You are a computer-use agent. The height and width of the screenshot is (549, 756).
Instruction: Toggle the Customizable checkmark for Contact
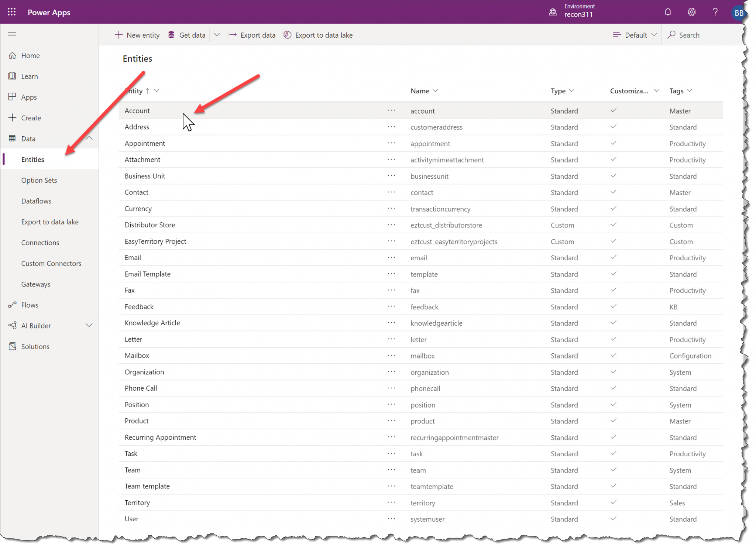click(613, 192)
